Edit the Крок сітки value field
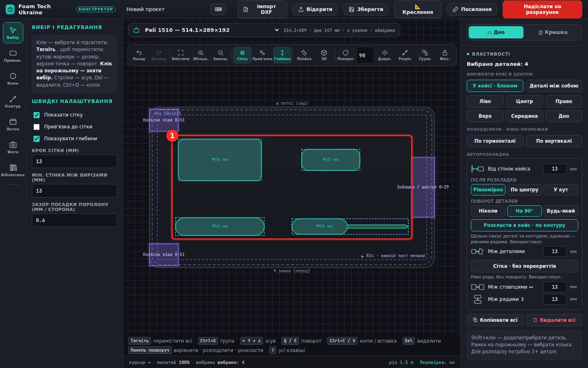Image resolution: width=588 pixels, height=368 pixels. point(74,162)
